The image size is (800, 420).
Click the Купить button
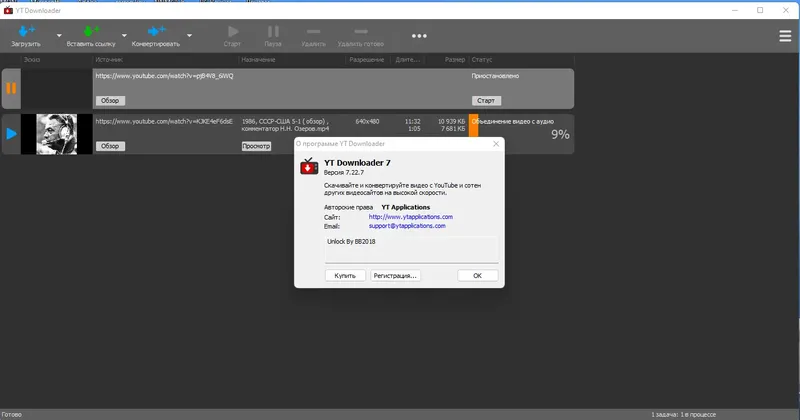coord(345,276)
